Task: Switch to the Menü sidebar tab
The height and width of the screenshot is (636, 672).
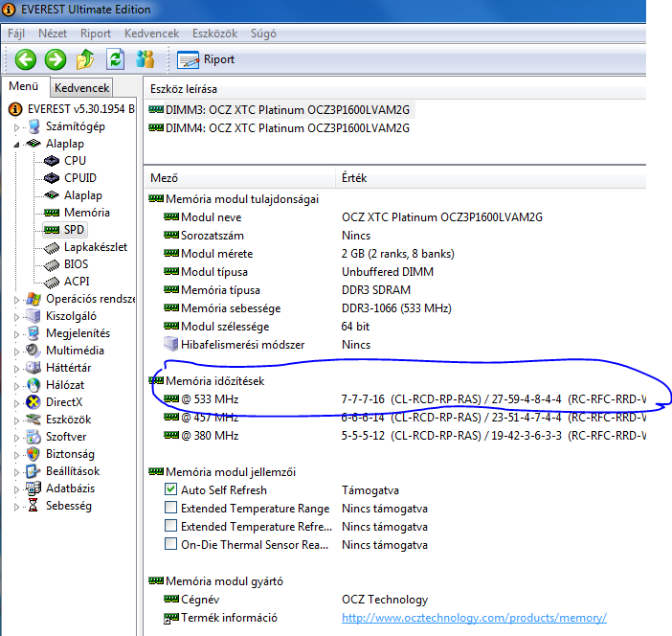Action: click(x=24, y=86)
